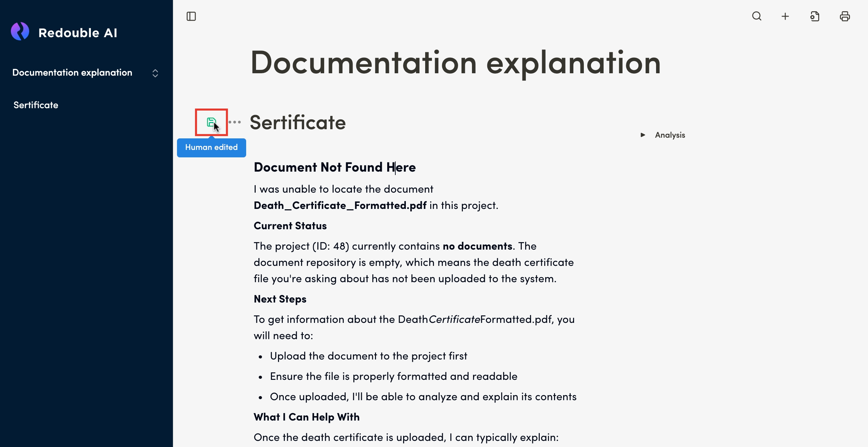Expand the Analysis disclosure triangle
This screenshot has height=447, width=868.
point(643,135)
